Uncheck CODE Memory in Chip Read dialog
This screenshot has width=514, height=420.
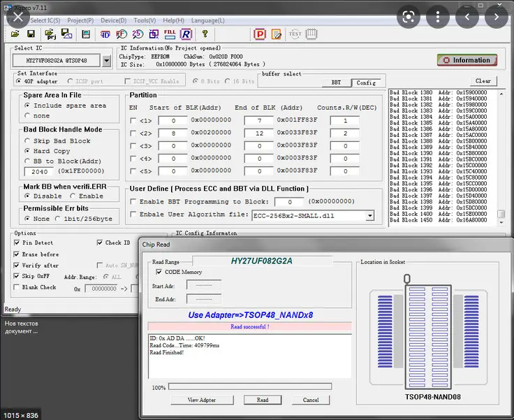pos(159,272)
